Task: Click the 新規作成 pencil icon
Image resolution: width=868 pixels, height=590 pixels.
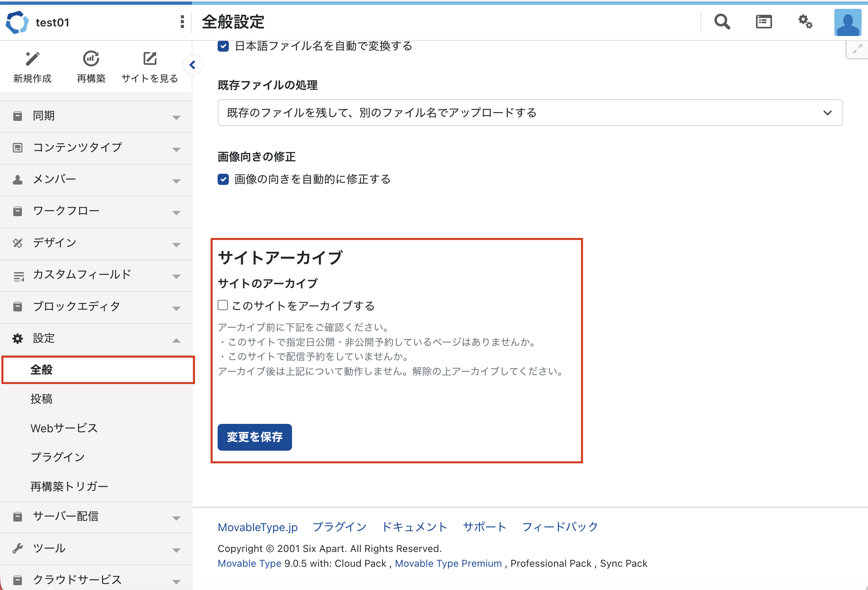Action: [32, 59]
